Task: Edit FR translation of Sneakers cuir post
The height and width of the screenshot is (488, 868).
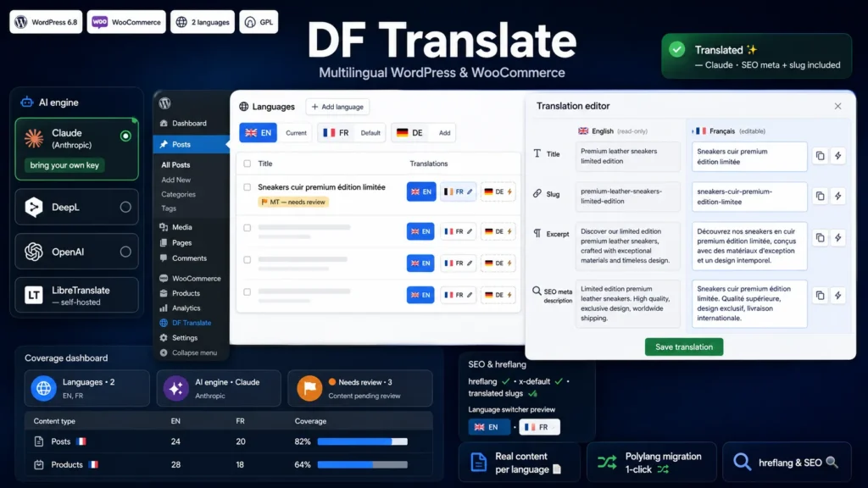Action: (x=458, y=191)
